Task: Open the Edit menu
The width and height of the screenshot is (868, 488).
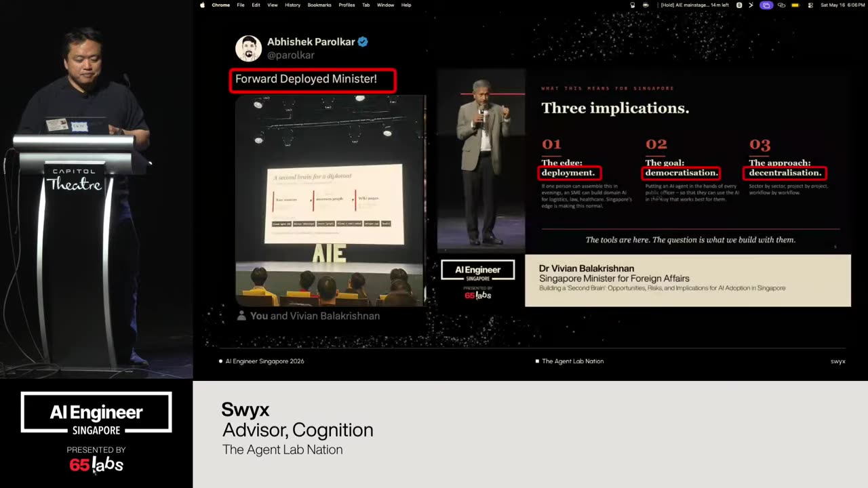Action: pos(256,5)
